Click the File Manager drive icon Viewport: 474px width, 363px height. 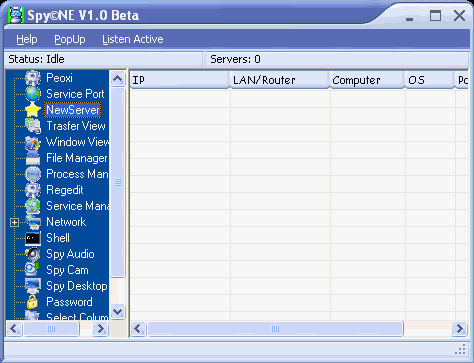click(x=33, y=158)
